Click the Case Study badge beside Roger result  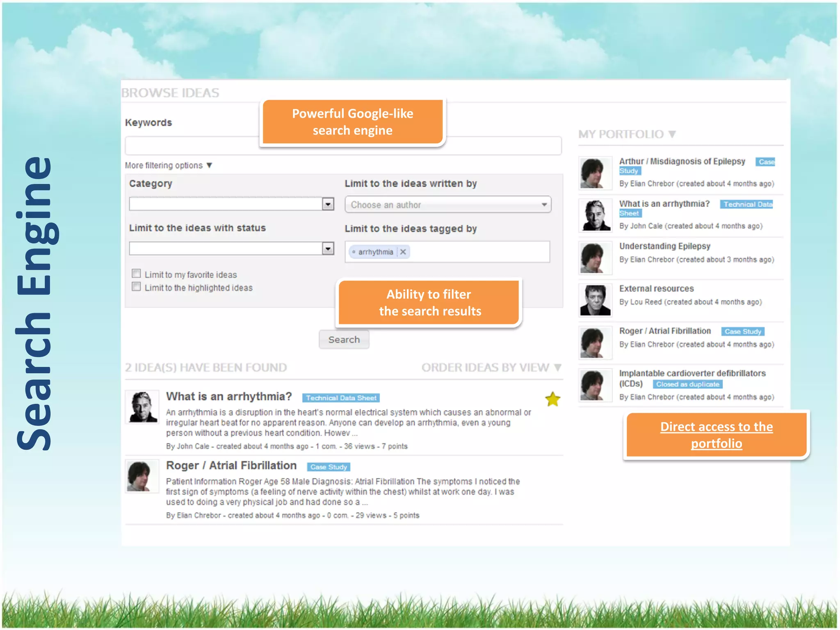coord(328,467)
